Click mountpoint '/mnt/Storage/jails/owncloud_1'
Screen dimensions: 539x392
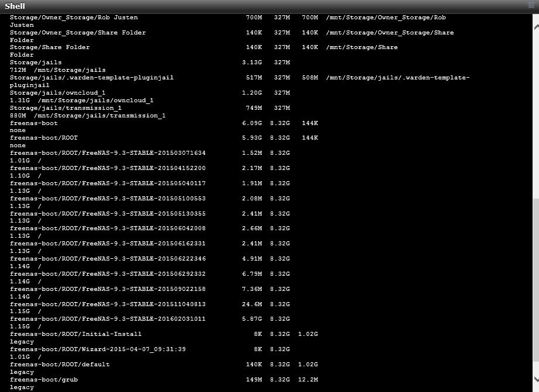point(95,100)
